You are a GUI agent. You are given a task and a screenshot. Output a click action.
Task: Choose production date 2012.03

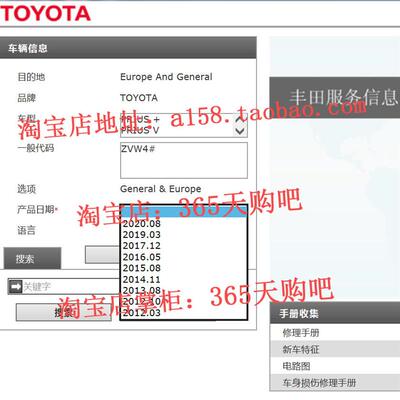(x=141, y=313)
